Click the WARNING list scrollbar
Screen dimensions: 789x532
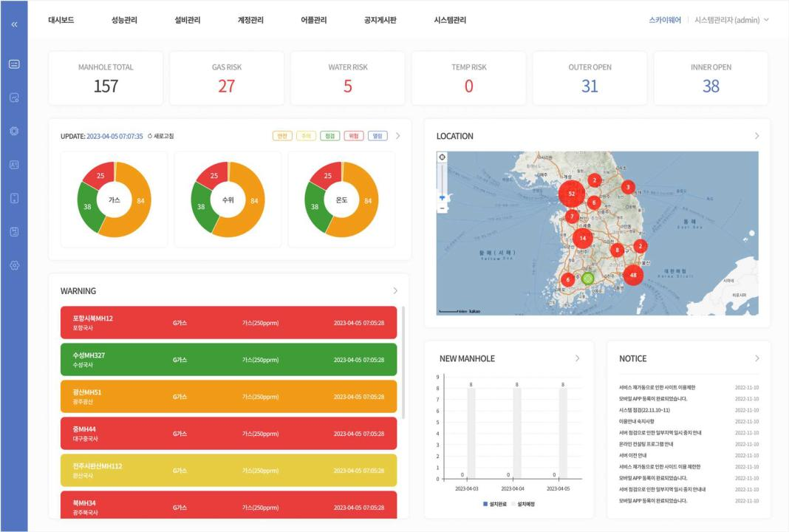[x=403, y=362]
